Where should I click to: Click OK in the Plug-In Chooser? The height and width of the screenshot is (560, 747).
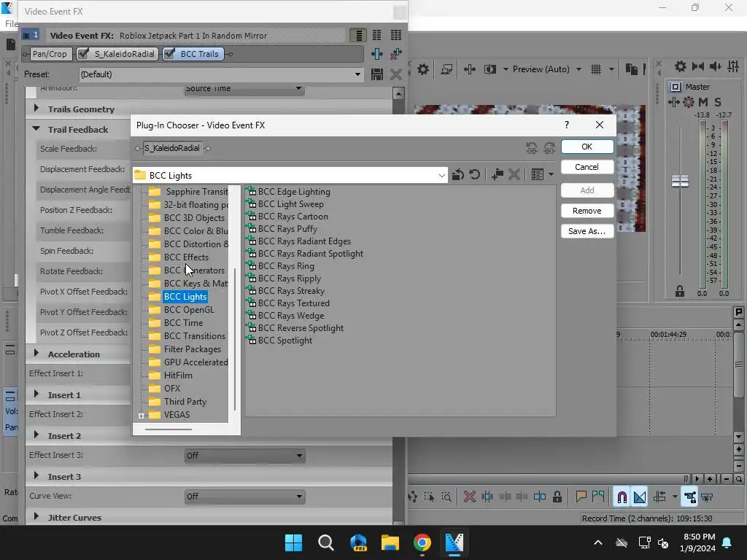[x=587, y=147]
